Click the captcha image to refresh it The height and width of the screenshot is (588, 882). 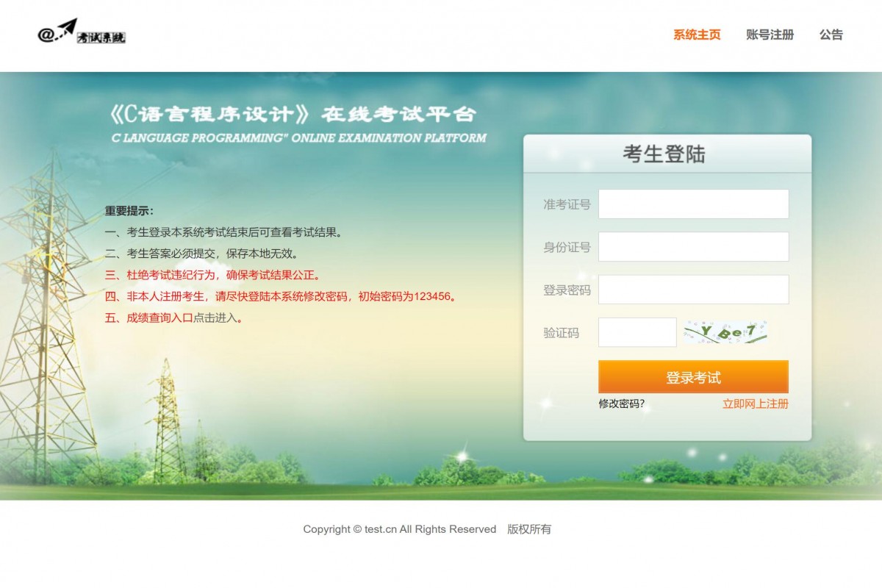(726, 332)
